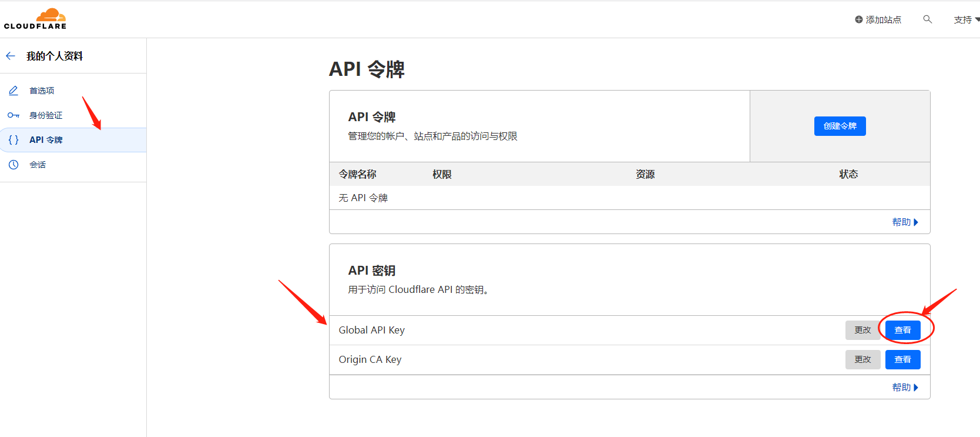Screen dimensions: 980x437
Task: Click the 令牌名称 column header
Action: pyautogui.click(x=358, y=174)
